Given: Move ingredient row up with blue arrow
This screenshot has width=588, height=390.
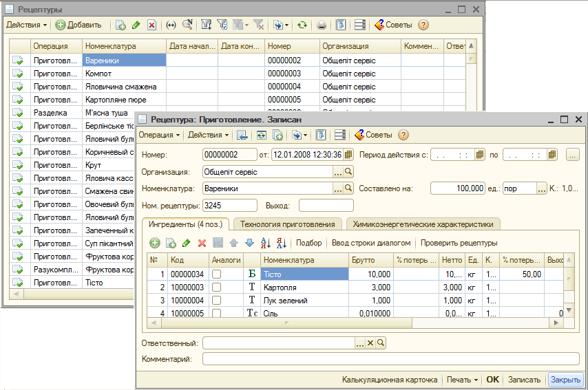Looking at the screenshot, I should point(233,243).
